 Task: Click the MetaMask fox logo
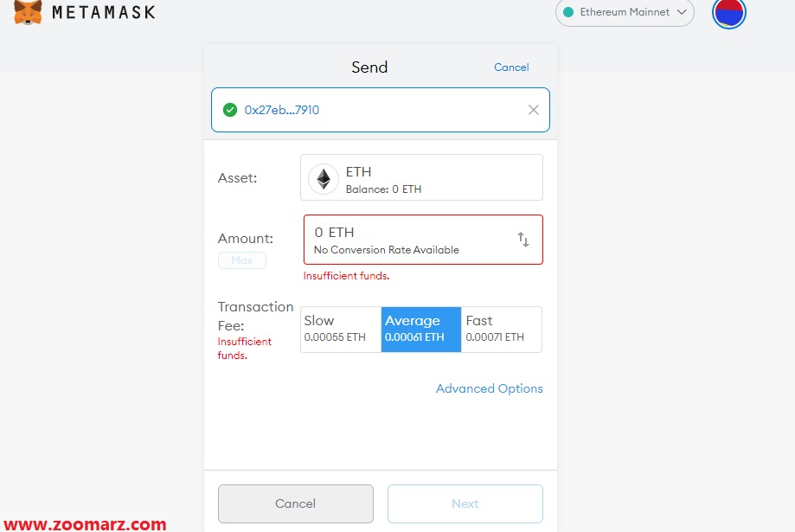click(x=28, y=11)
